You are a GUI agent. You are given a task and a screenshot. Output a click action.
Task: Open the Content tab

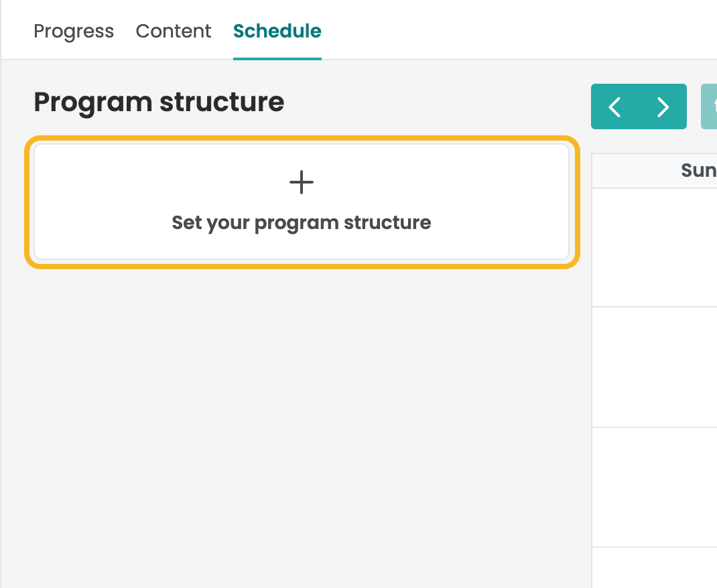click(x=174, y=31)
